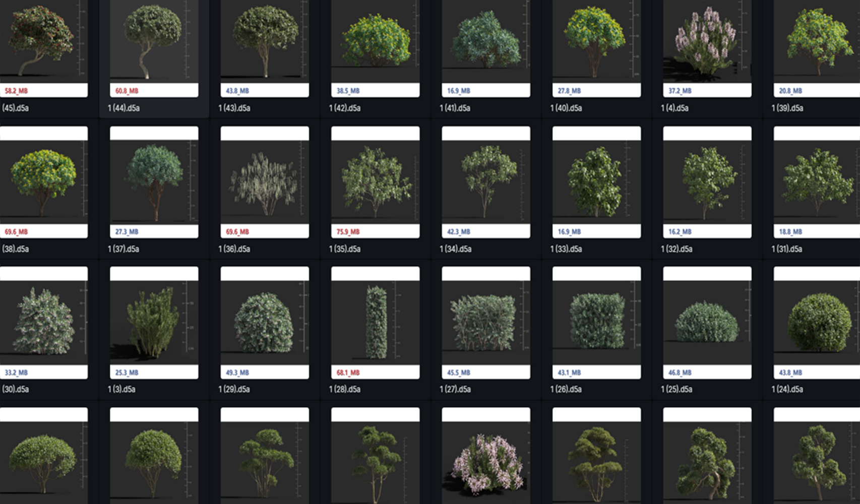
Task: Select the low mound bush 1 (25).d5a
Action: (707, 323)
